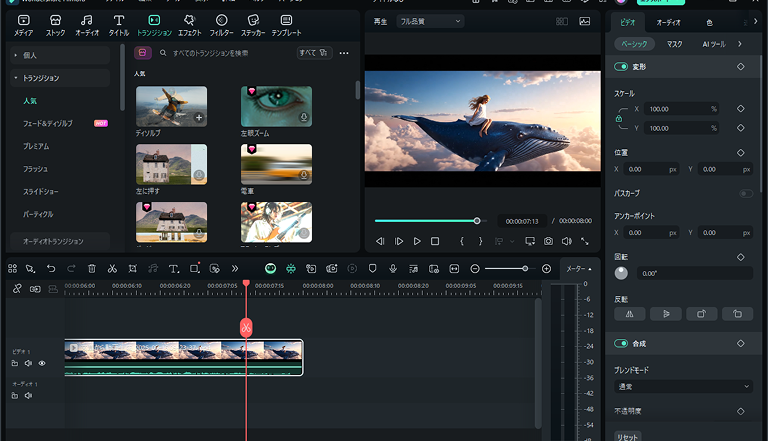Viewport: 768px width, 441px height.
Task: Click the green AI robot face icon
Action: [270, 269]
